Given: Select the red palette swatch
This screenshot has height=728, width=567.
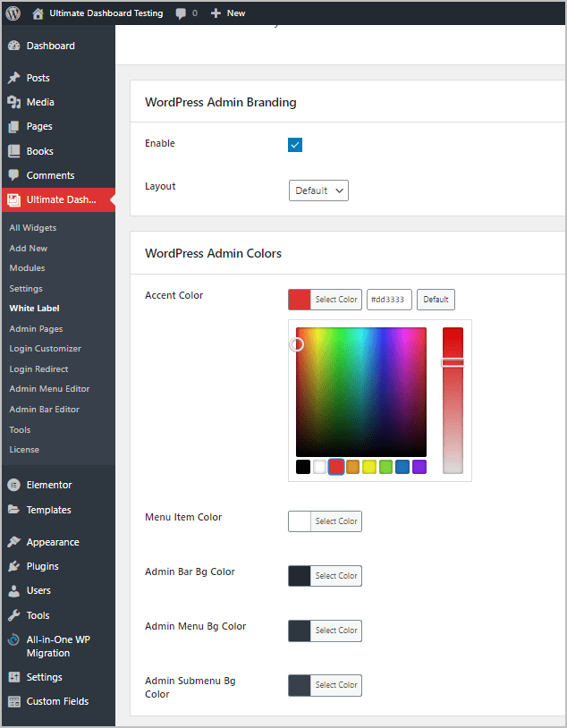Looking at the screenshot, I should pyautogui.click(x=336, y=467).
